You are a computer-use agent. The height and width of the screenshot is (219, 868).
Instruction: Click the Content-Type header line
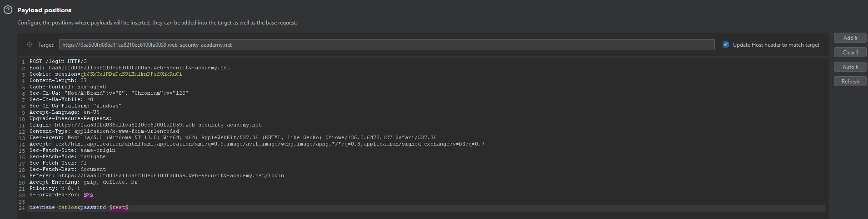pyautogui.click(x=104, y=131)
